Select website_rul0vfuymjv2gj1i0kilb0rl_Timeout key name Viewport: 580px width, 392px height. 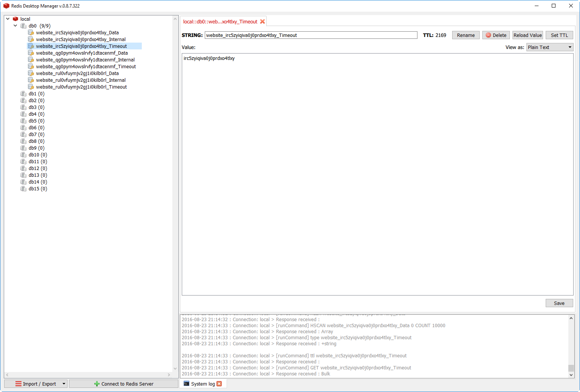click(x=81, y=87)
